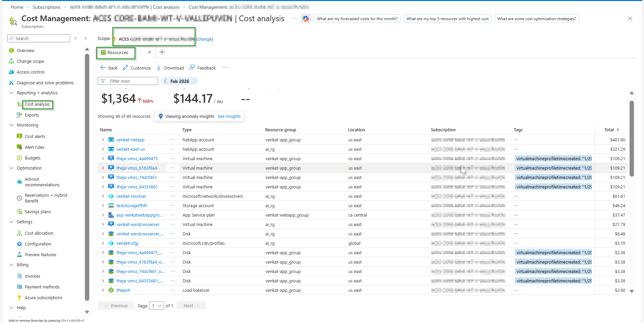This screenshot has height=323, width=644.
Task: Open Preview features page
Action: point(40,255)
